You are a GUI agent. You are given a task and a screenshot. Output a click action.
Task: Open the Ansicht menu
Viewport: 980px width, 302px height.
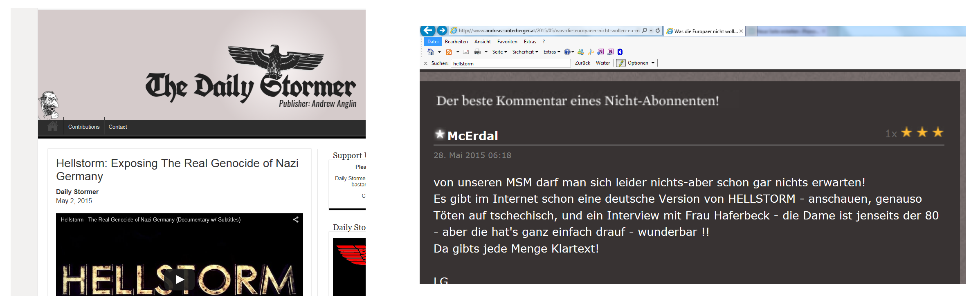coord(483,42)
